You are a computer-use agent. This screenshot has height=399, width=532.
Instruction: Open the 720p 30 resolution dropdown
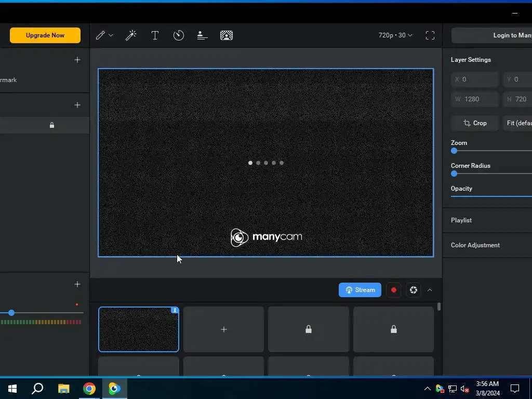395,35
